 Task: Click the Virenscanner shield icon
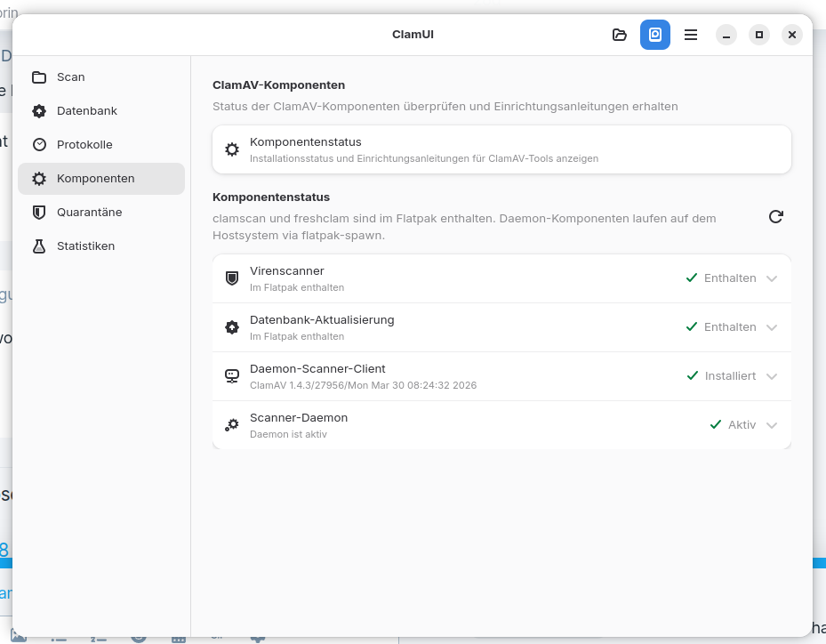232,278
